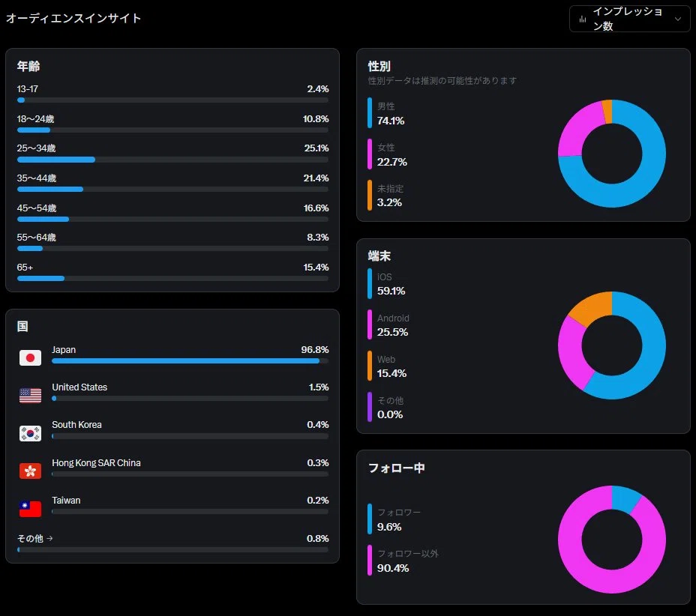Viewport: 696px width, 616px height.
Task: Open the インプレッション数 metric dropdown
Action: click(629, 19)
